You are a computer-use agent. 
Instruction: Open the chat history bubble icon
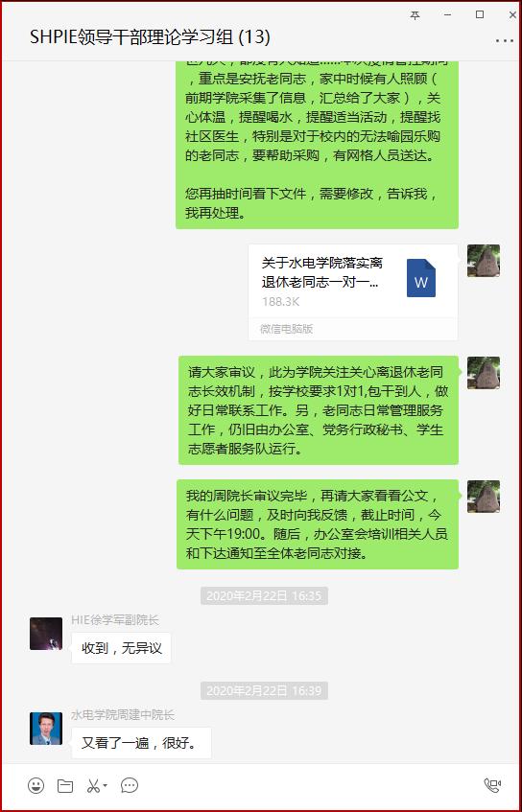pos(130,785)
